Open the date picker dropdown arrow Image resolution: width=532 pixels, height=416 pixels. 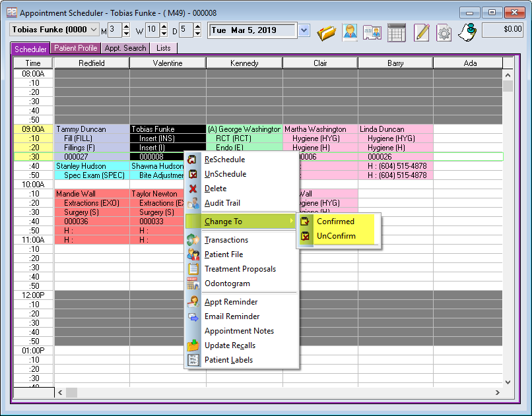coord(304,30)
